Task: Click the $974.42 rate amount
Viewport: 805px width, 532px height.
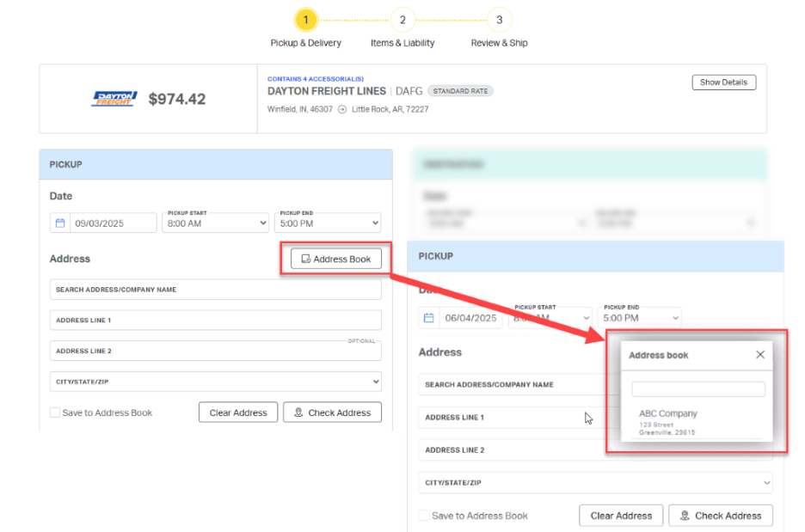Action: point(177,99)
